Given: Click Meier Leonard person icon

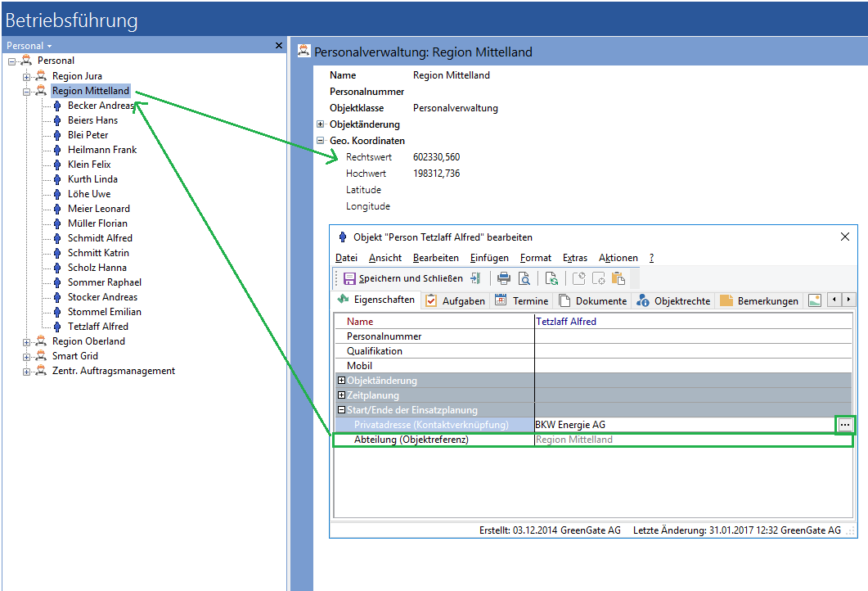Looking at the screenshot, I should (57, 209).
